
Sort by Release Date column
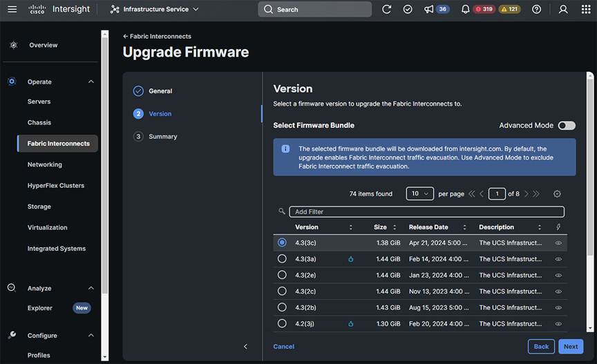click(x=464, y=227)
